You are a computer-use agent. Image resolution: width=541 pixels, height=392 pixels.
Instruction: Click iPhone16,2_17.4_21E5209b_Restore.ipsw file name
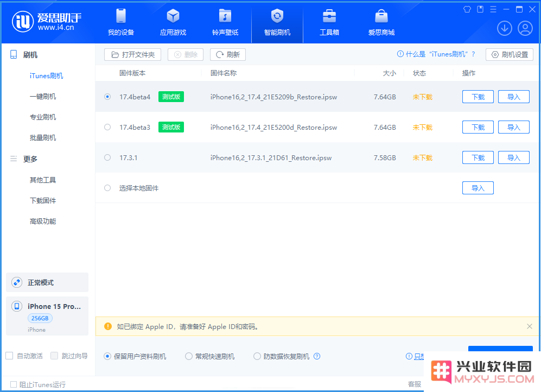(x=273, y=97)
